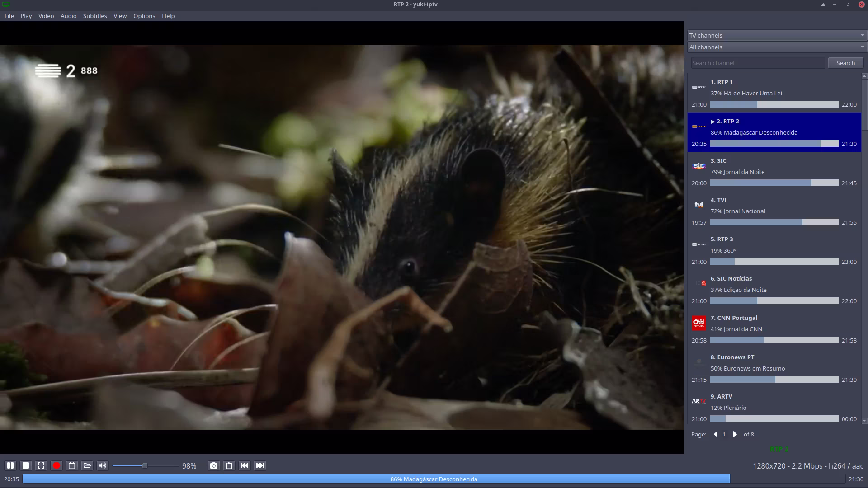Click the Search button
Viewport: 868px width, 488px height.
click(x=845, y=62)
